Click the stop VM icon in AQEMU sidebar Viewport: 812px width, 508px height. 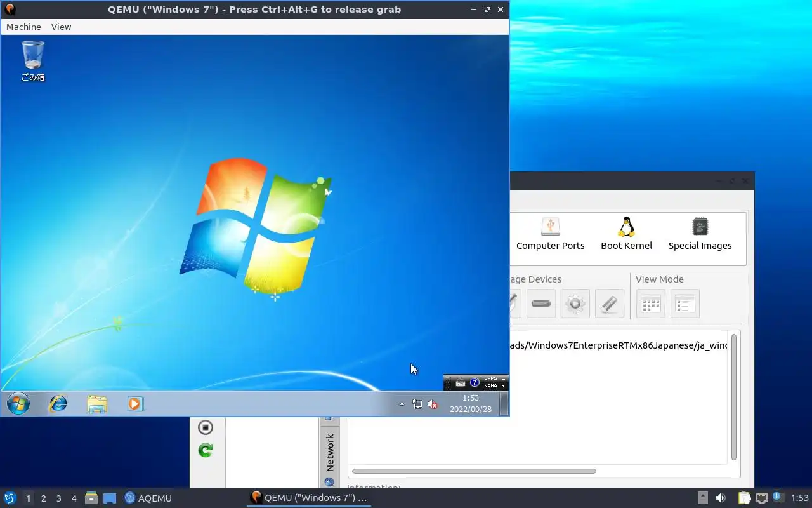pos(206,427)
